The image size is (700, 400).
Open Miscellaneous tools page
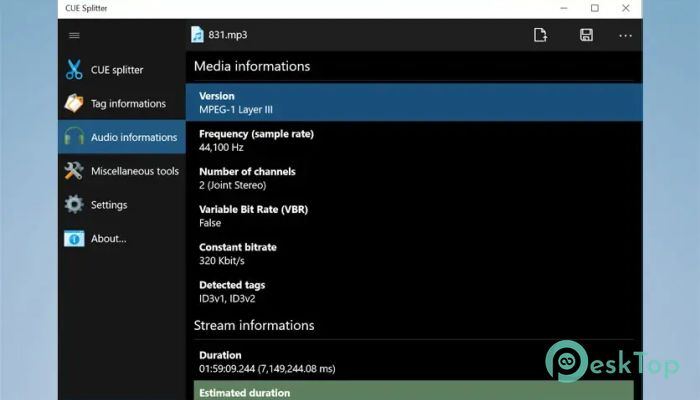[x=122, y=171]
